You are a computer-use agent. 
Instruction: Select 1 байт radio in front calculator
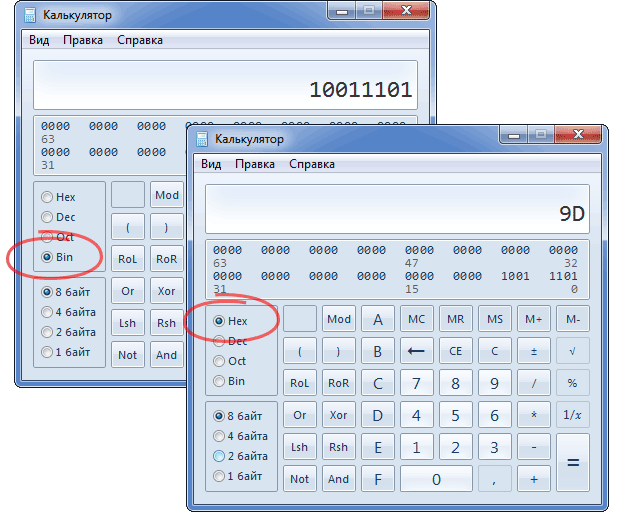click(238, 476)
